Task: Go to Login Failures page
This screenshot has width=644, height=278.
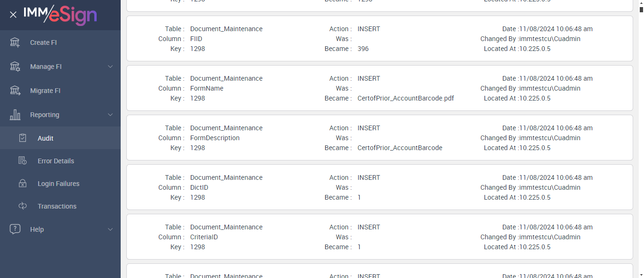Action: click(x=58, y=184)
